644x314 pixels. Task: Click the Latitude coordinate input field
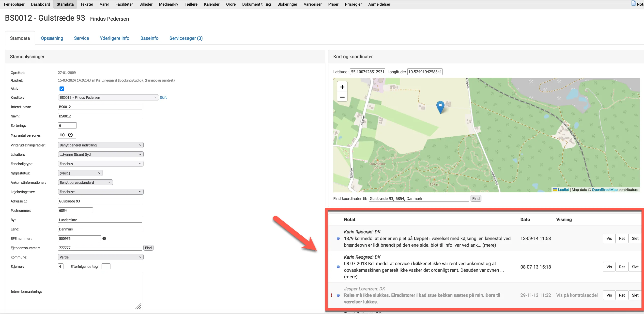click(x=368, y=71)
